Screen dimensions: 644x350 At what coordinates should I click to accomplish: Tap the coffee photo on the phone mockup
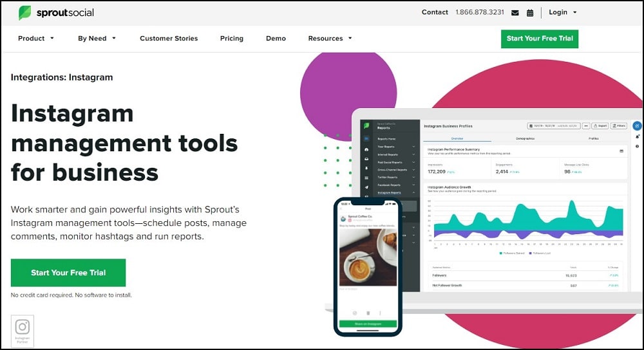[x=368, y=257]
